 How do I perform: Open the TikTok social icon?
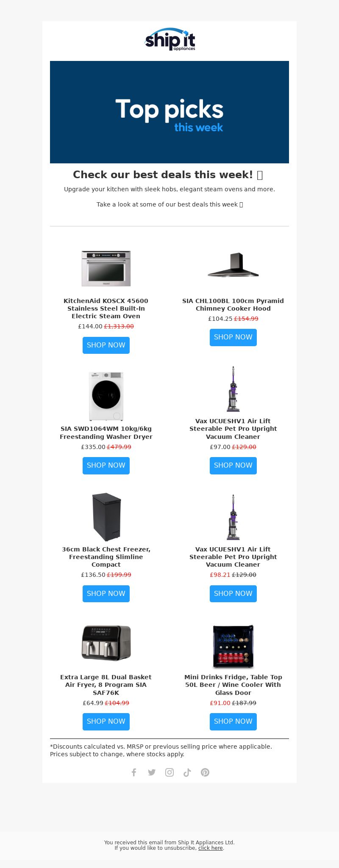point(187,772)
